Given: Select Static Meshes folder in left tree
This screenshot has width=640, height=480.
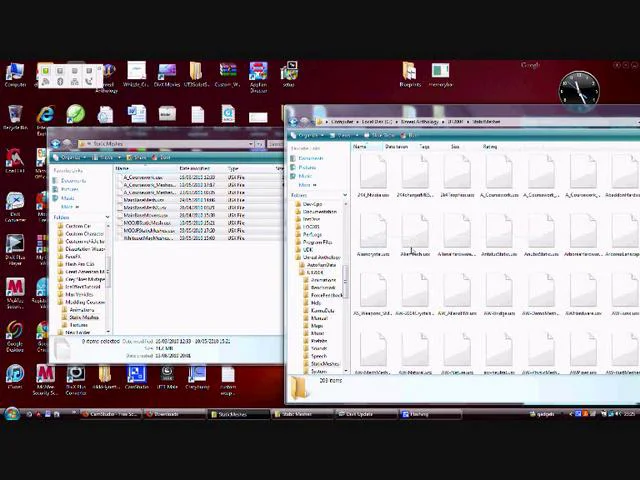Looking at the screenshot, I should [80, 317].
